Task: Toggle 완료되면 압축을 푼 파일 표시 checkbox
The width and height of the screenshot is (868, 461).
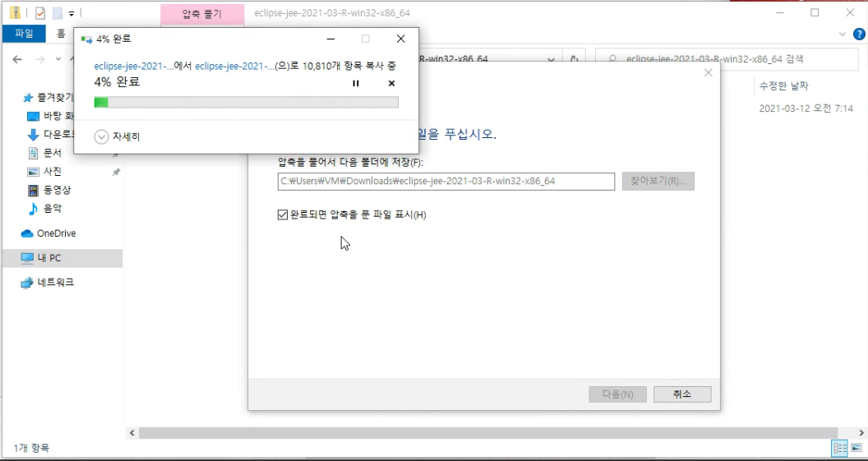Action: (282, 214)
